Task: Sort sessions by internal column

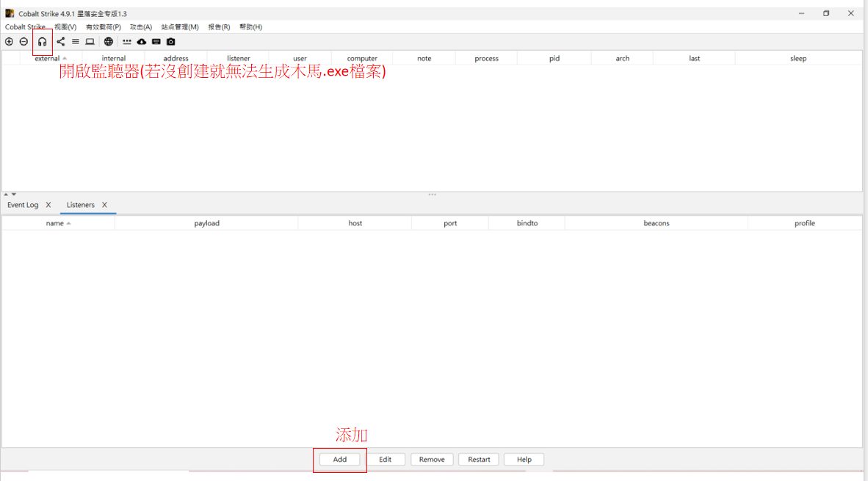Action: (114, 58)
